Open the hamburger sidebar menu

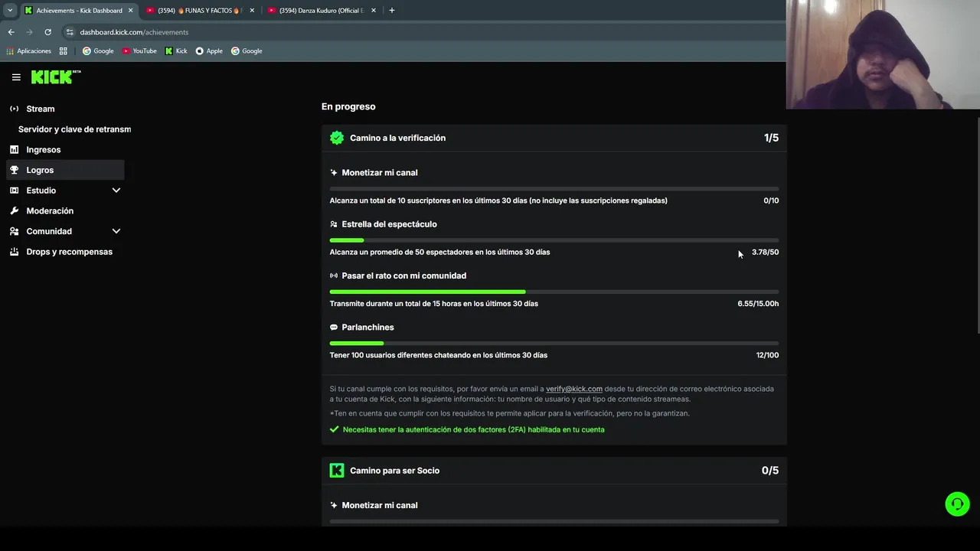[x=16, y=77]
